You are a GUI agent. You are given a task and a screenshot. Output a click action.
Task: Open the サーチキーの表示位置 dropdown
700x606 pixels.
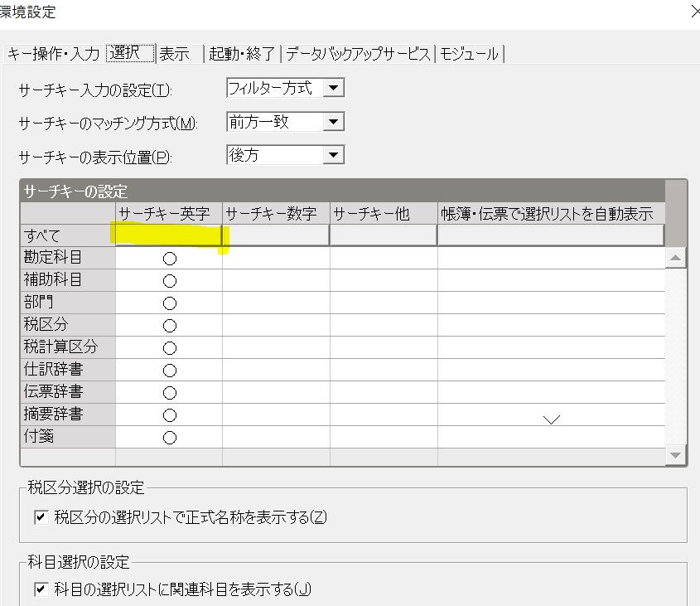333,155
